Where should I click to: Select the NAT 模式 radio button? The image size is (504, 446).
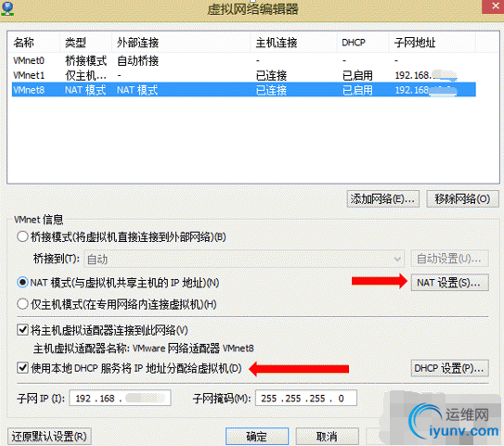(x=22, y=283)
